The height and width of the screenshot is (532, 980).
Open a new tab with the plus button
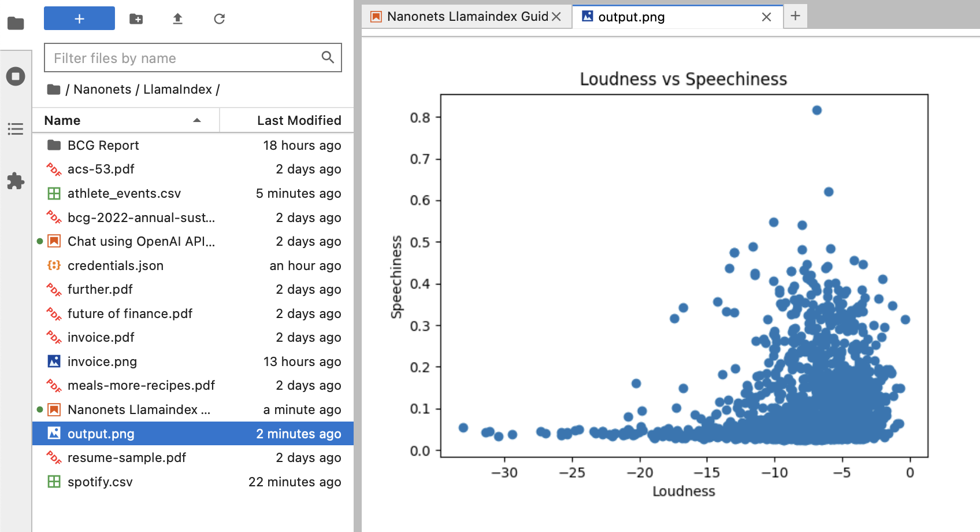pos(795,16)
